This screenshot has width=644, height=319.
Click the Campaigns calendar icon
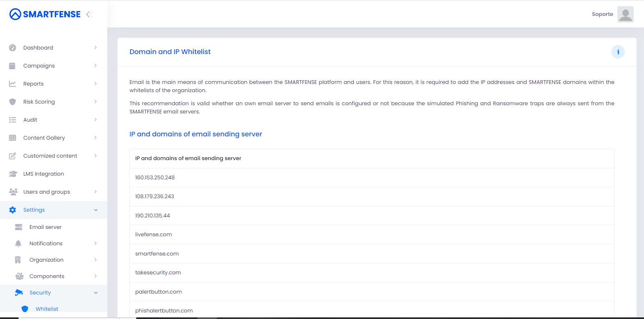(12, 66)
